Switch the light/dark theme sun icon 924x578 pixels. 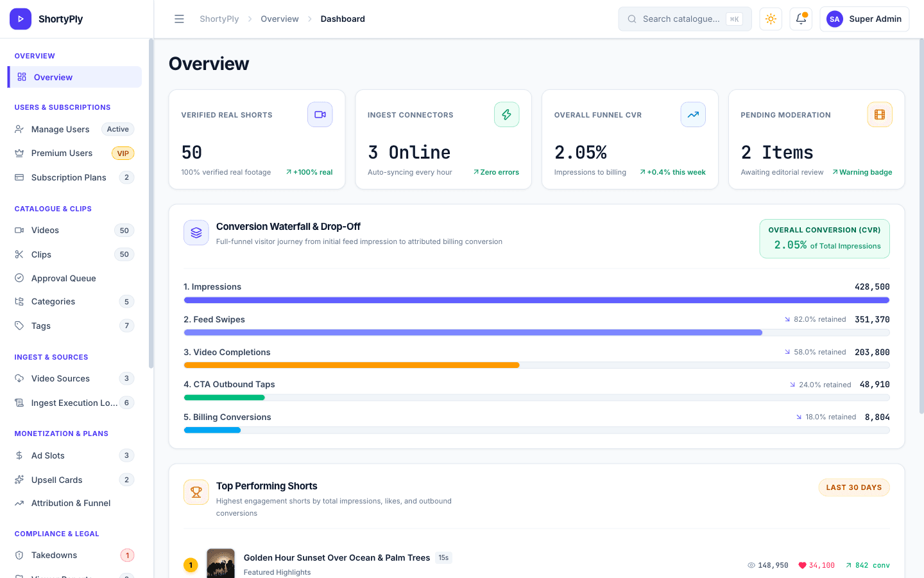pyautogui.click(x=771, y=19)
